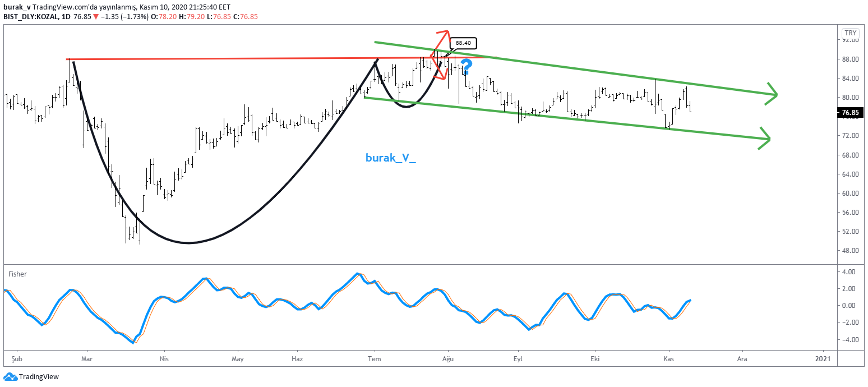The image size is (868, 387).
Task: Select the lower green channel arrowhead
Action: coord(765,139)
